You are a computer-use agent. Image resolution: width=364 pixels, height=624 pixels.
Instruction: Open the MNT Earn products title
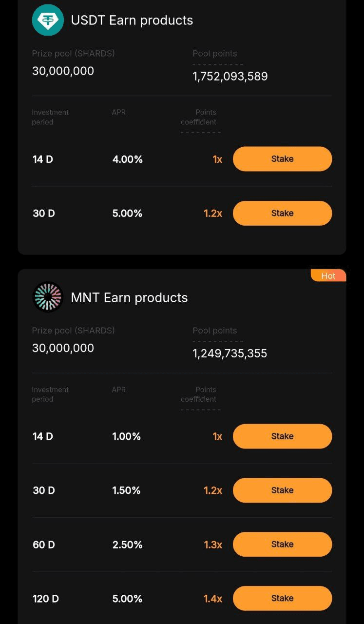129,297
